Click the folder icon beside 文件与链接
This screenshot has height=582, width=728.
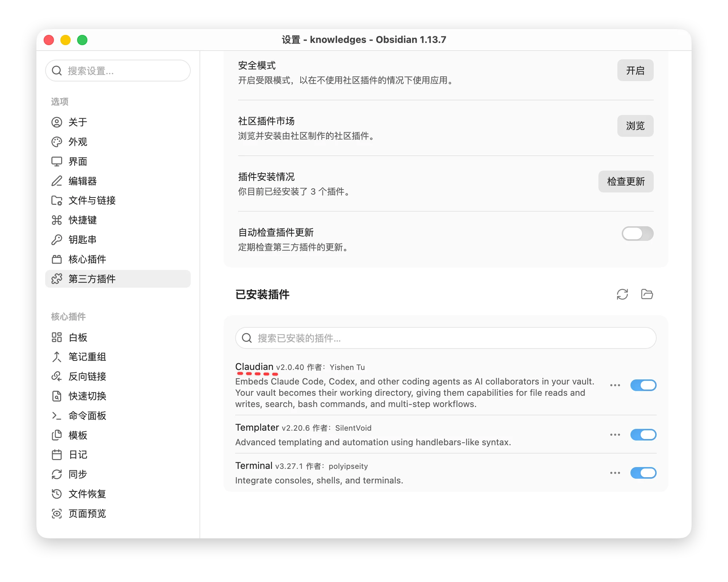57,200
